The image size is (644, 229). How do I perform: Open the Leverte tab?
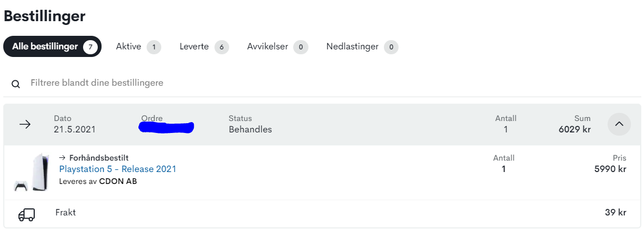tap(194, 47)
